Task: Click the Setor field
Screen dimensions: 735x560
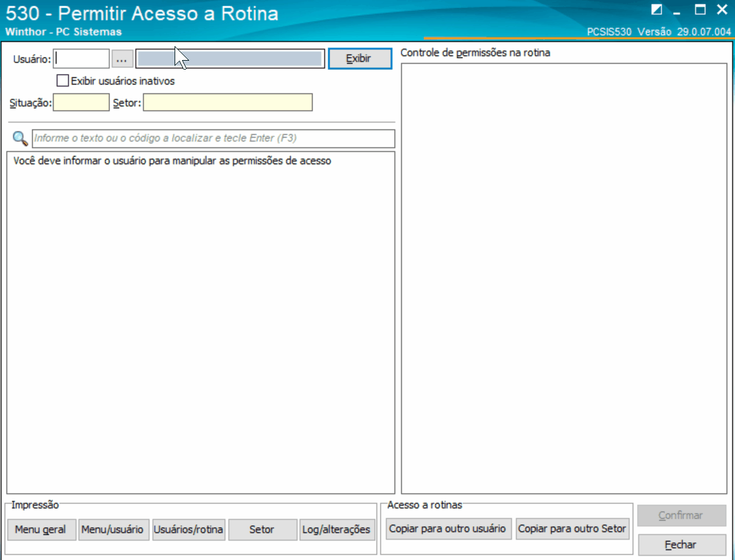Action: tap(228, 102)
